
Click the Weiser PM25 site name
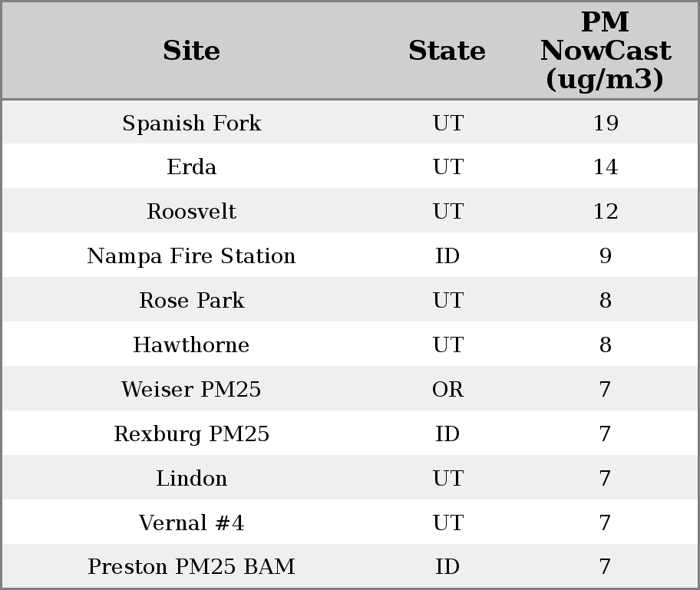point(192,390)
